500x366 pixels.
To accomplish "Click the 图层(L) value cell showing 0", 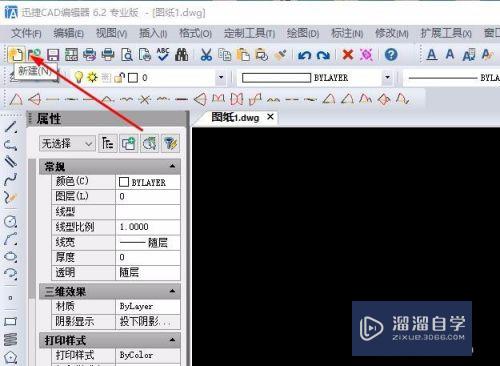I will click(x=148, y=197).
